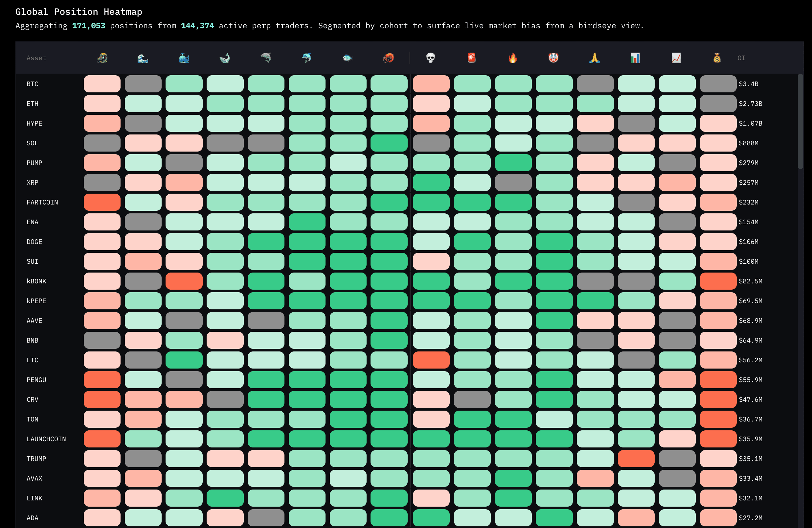The height and width of the screenshot is (528, 812).
Task: Click the SOL cell in the shrimp column
Action: tap(389, 143)
